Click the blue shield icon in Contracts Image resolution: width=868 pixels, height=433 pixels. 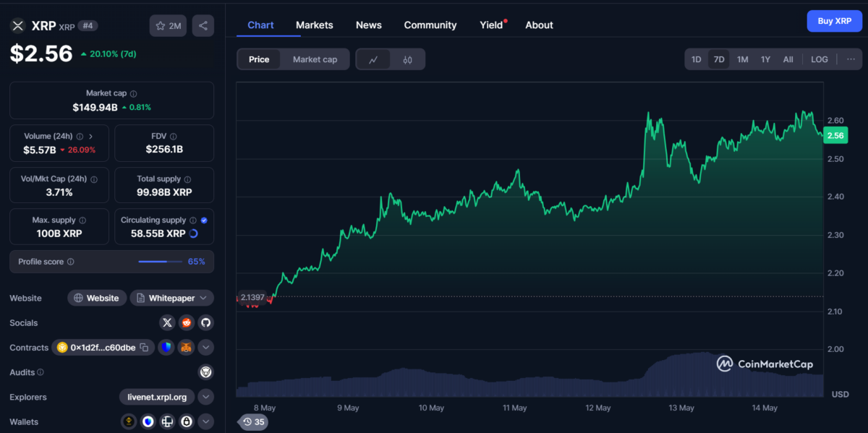click(166, 348)
